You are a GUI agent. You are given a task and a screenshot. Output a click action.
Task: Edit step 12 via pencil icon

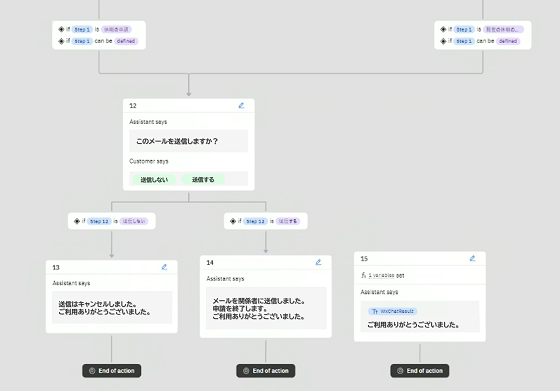coord(241,105)
